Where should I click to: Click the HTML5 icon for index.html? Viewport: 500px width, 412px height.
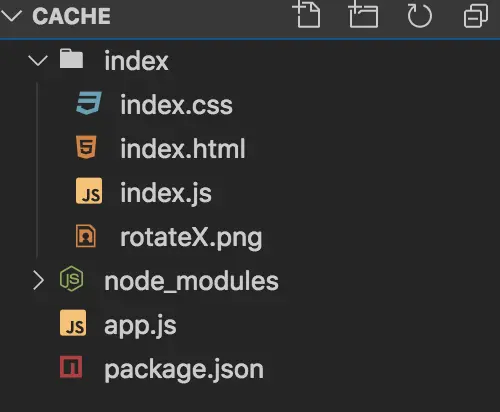coord(86,147)
